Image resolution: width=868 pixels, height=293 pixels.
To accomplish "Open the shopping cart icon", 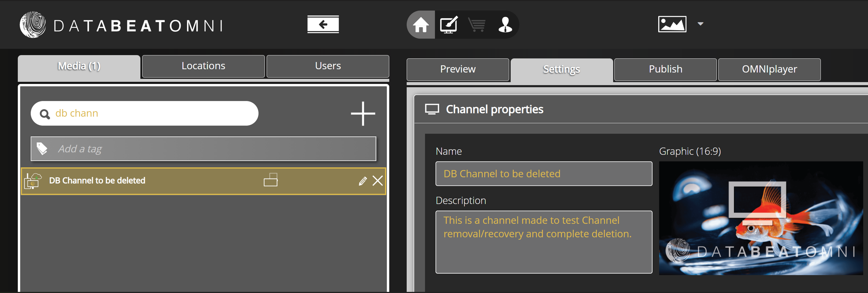I will pyautogui.click(x=477, y=25).
